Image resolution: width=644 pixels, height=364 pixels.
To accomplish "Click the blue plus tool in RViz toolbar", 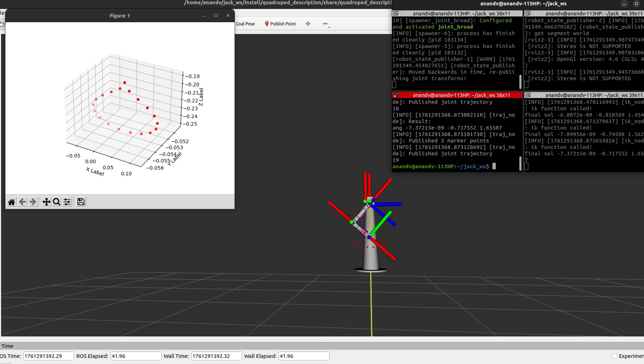I will pyautogui.click(x=308, y=24).
